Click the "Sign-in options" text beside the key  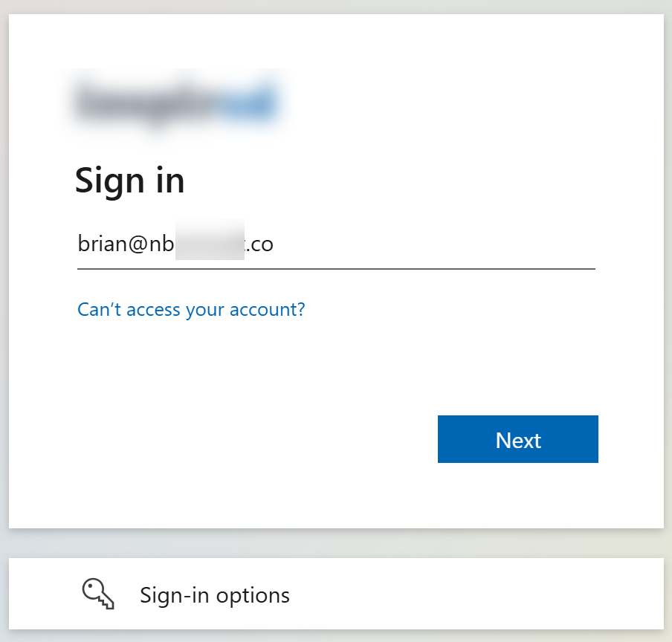pos(215,595)
